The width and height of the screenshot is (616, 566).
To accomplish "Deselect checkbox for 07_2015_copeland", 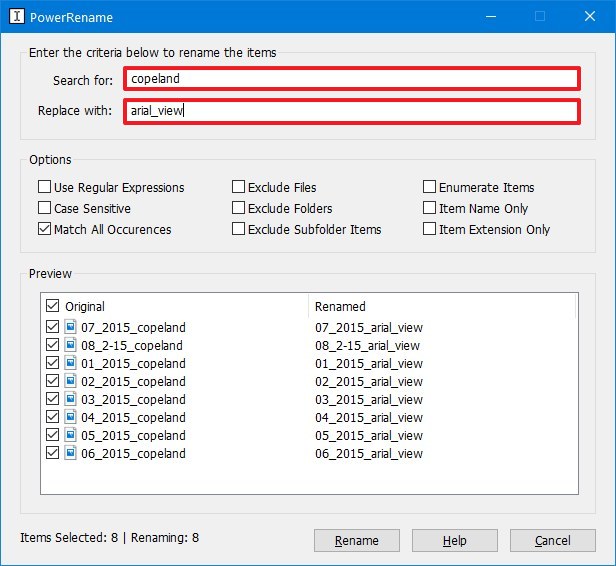I will click(x=53, y=327).
